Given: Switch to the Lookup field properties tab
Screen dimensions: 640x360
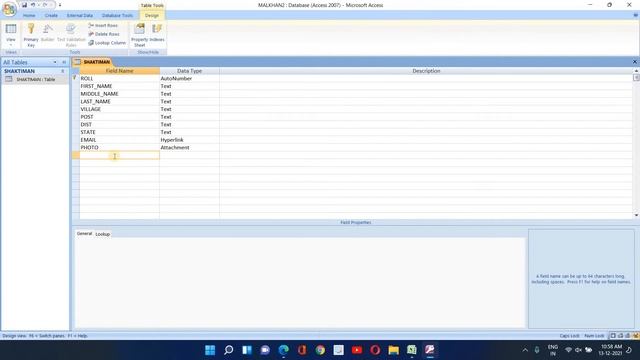Looking at the screenshot, I should pos(102,234).
